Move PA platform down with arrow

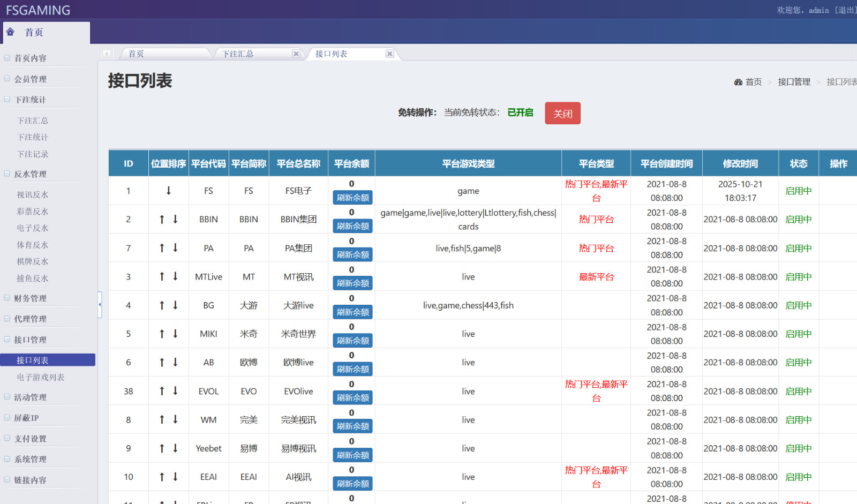[x=175, y=248]
